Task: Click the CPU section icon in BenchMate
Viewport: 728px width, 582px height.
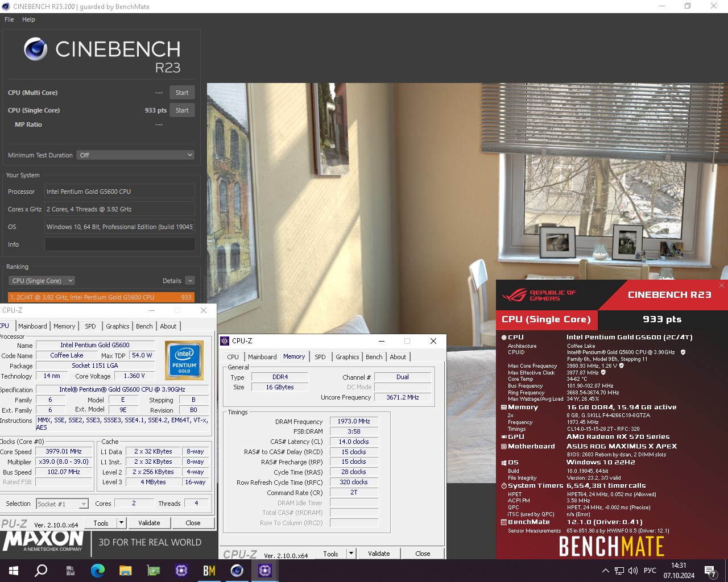Action: click(x=504, y=338)
